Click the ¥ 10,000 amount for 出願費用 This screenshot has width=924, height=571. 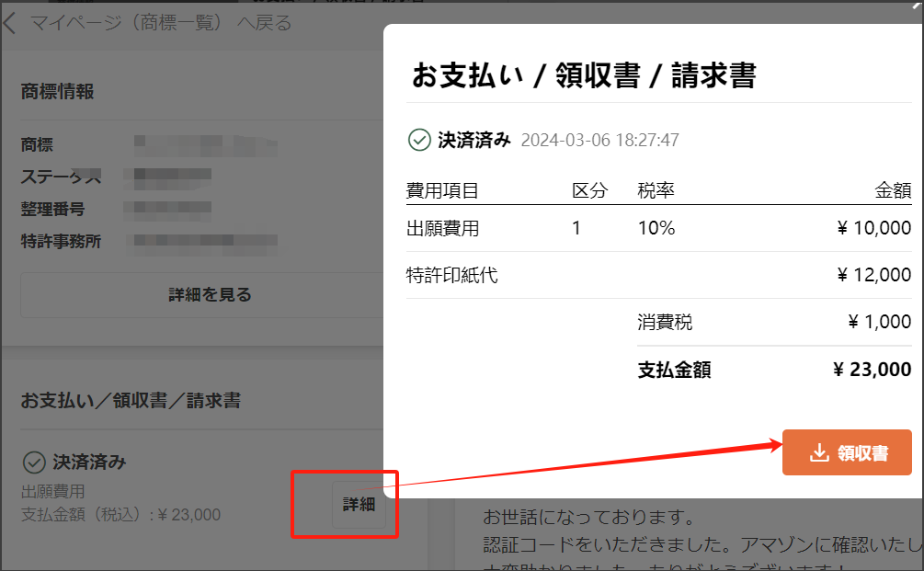coord(873,228)
